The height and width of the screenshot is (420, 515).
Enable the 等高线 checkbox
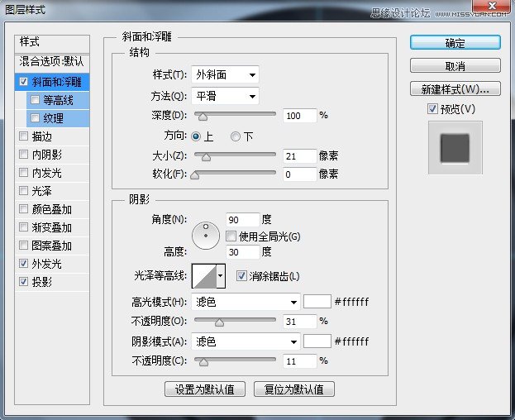pos(35,99)
